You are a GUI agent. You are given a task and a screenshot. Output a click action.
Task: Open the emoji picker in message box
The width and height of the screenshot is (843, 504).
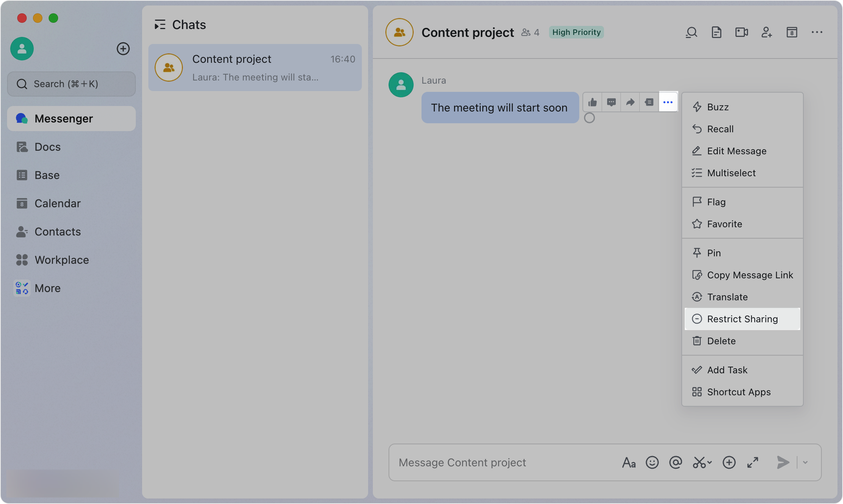pyautogui.click(x=652, y=462)
